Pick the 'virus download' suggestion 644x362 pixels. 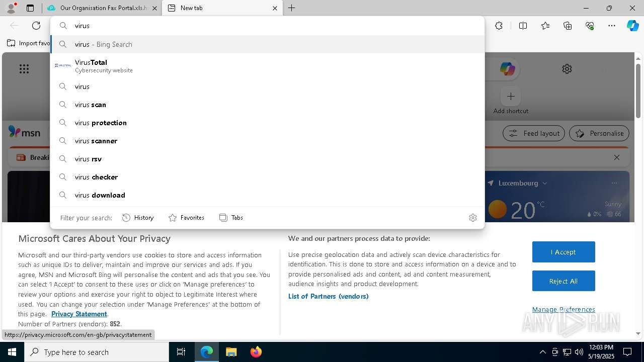point(267,195)
